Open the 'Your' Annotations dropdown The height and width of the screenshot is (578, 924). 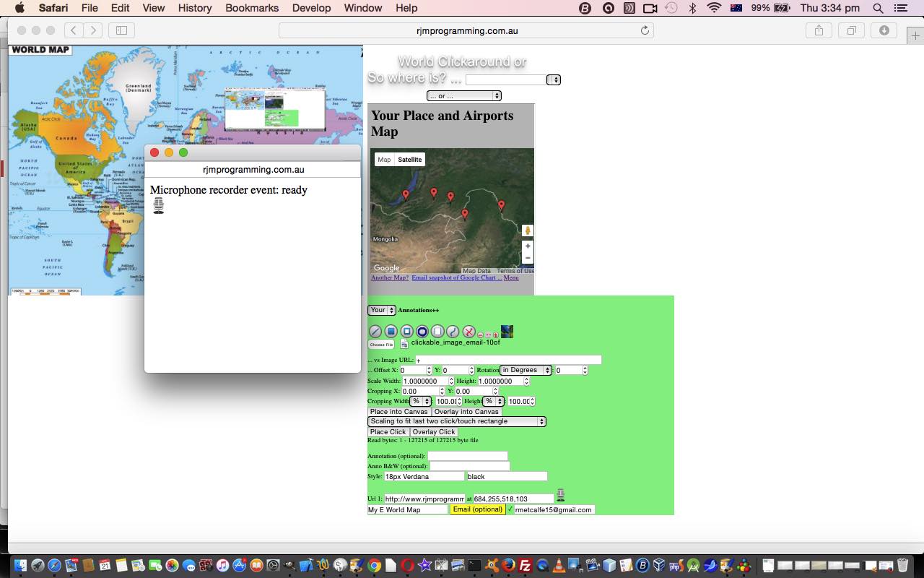click(x=382, y=310)
